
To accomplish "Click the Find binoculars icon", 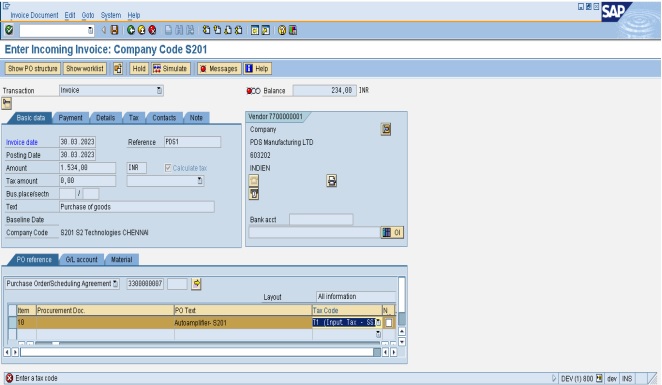I will (x=179, y=30).
